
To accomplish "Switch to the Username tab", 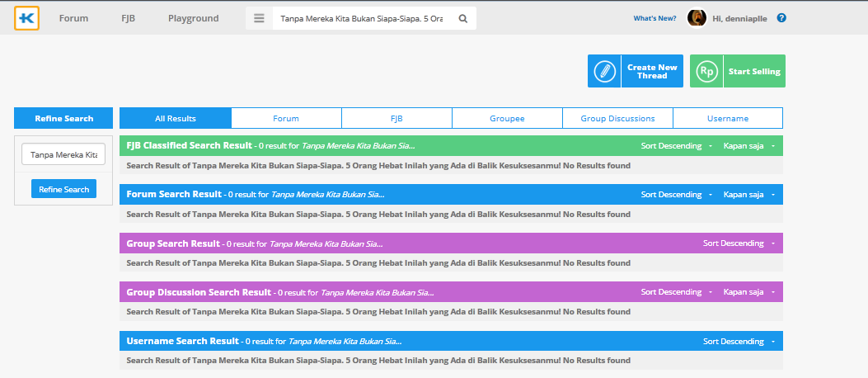I will point(728,118).
